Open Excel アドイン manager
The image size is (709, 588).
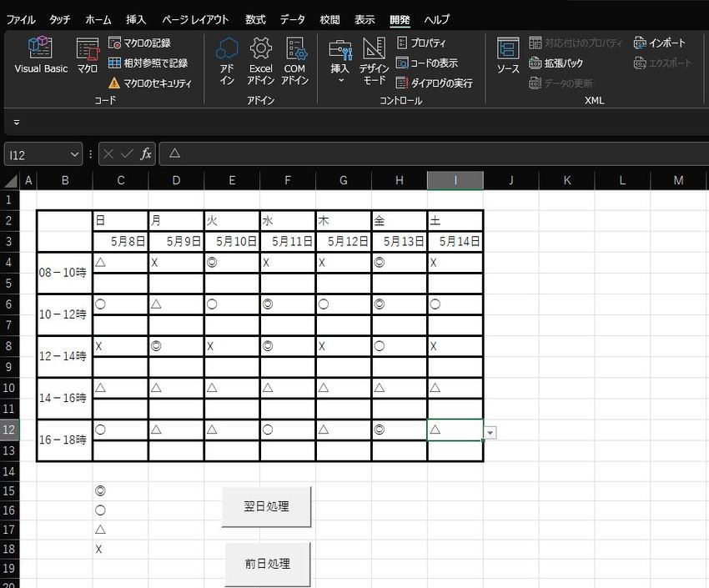click(261, 61)
